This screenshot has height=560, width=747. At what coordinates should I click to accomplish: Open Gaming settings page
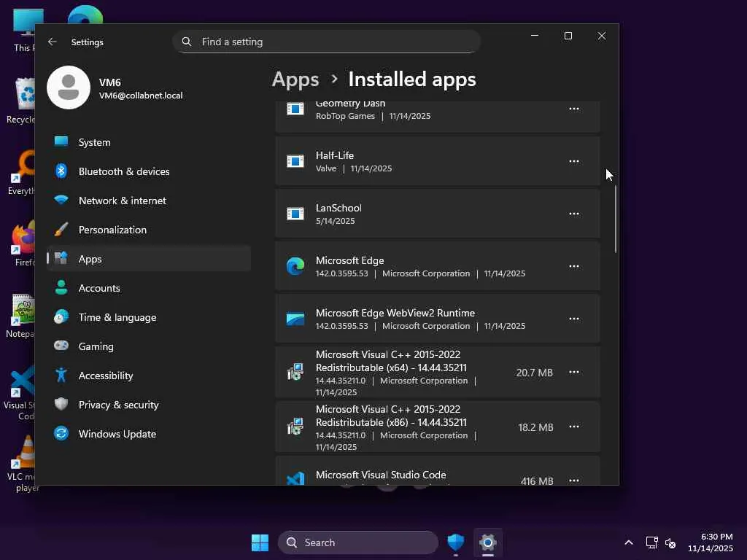[149, 346]
